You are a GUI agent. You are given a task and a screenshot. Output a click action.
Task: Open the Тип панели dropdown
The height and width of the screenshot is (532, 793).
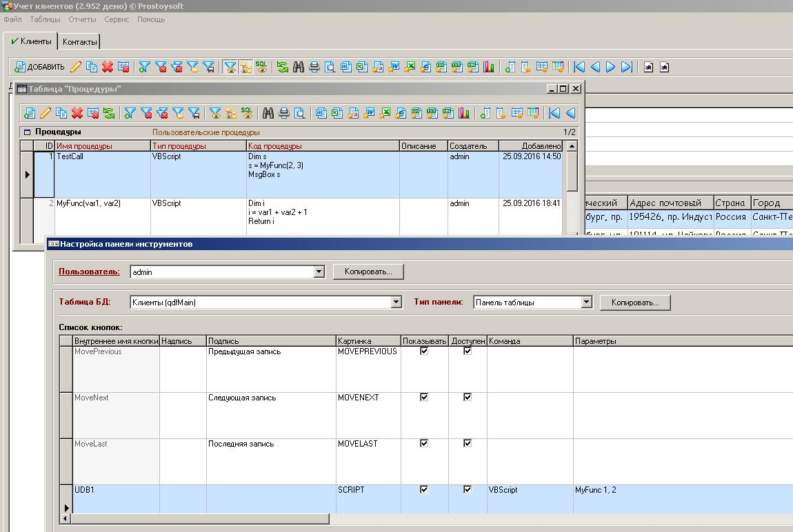(x=586, y=302)
